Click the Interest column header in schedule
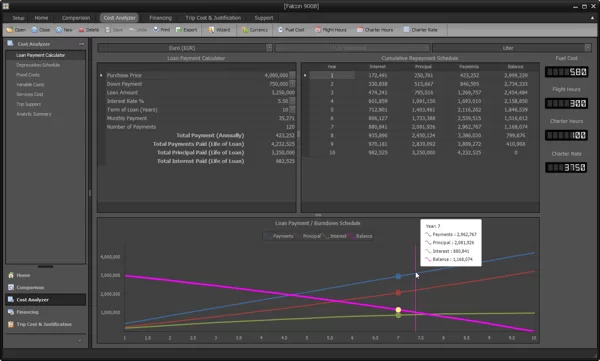The image size is (600, 361). (377, 67)
